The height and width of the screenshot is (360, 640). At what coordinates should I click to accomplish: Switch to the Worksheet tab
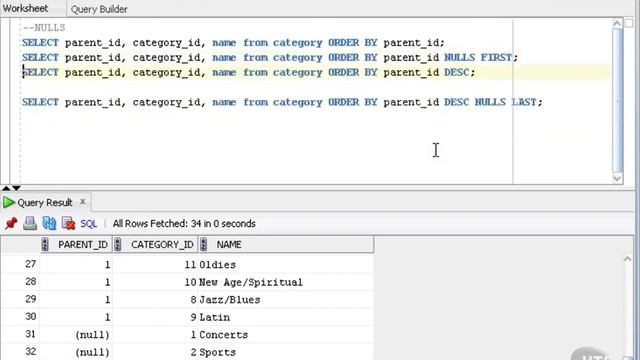[x=25, y=8]
